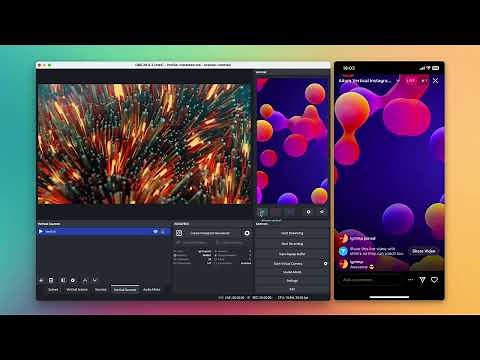Click the green stream icon under vertical preview

263,212
